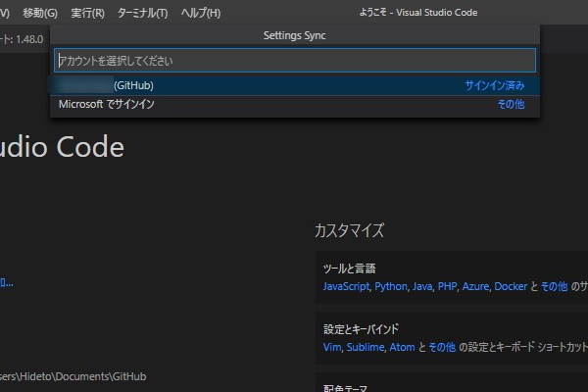Open the ヘルプ(H) menu
This screenshot has height=392, width=588.
click(x=201, y=13)
